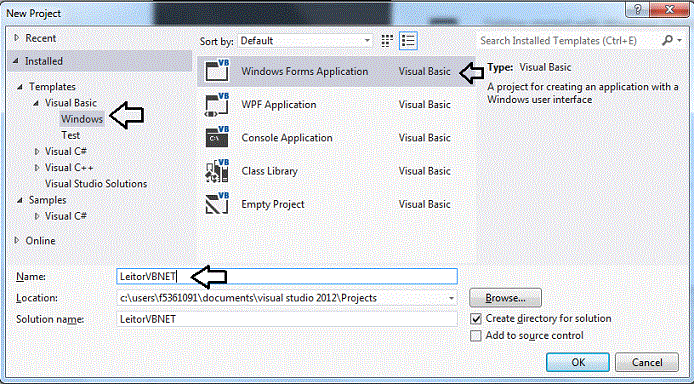Viewport: 694px width, 384px height.
Task: Click Visual Basic language in Empty Project row
Action: [x=424, y=204]
